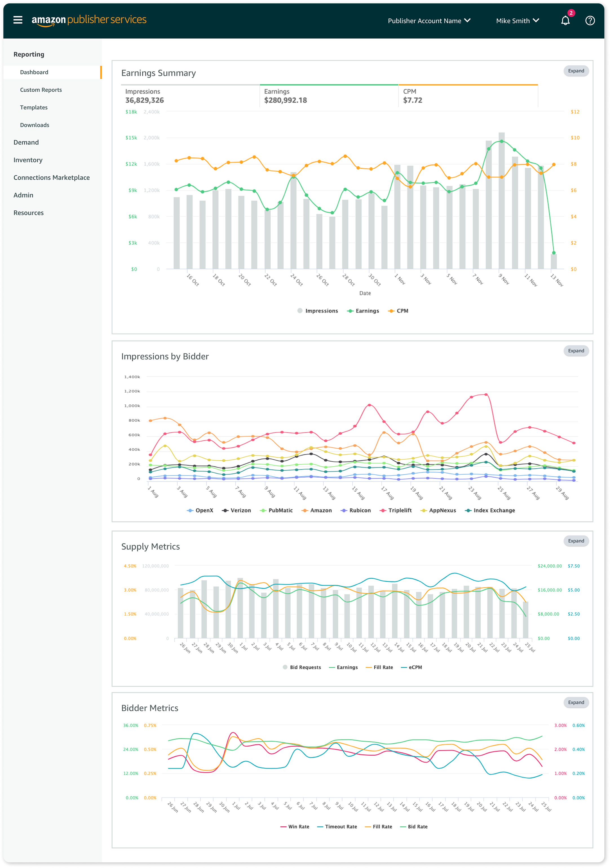Open the hamburger navigation menu
The height and width of the screenshot is (868, 610).
[18, 20]
